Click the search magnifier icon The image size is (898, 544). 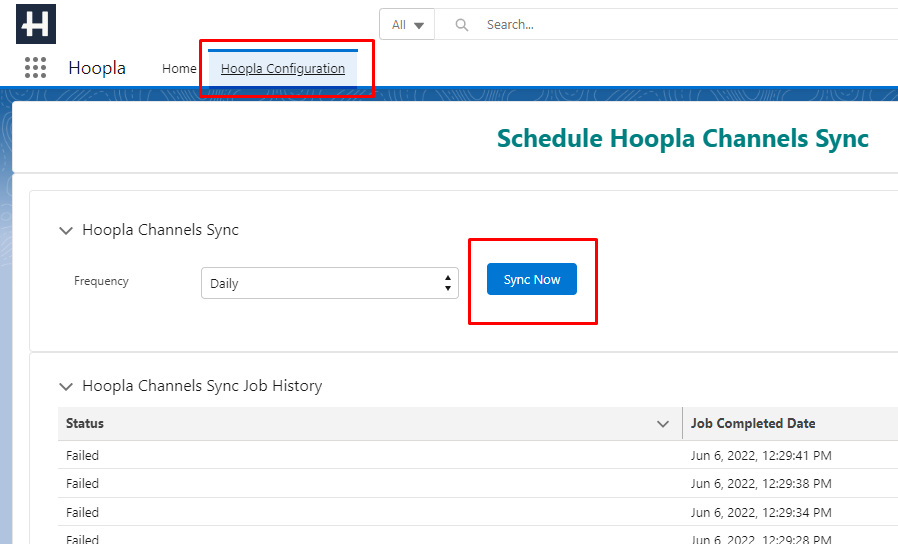point(462,25)
